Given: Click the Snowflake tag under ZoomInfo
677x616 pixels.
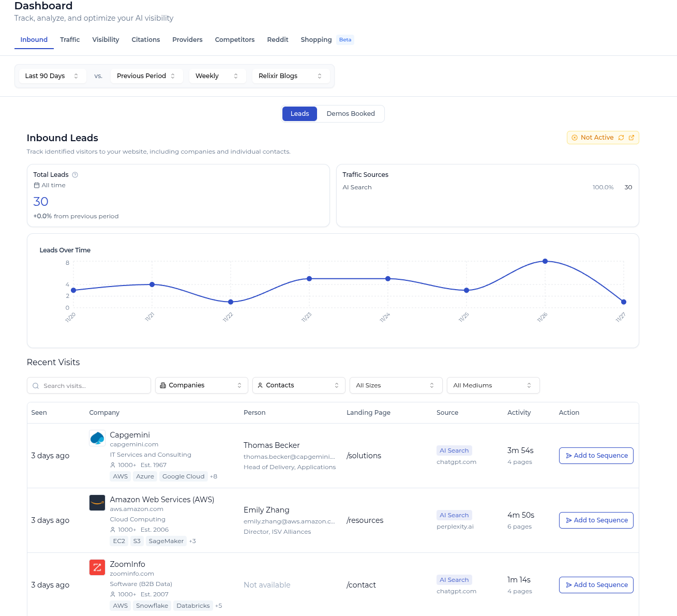Looking at the screenshot, I should (x=152, y=606).
